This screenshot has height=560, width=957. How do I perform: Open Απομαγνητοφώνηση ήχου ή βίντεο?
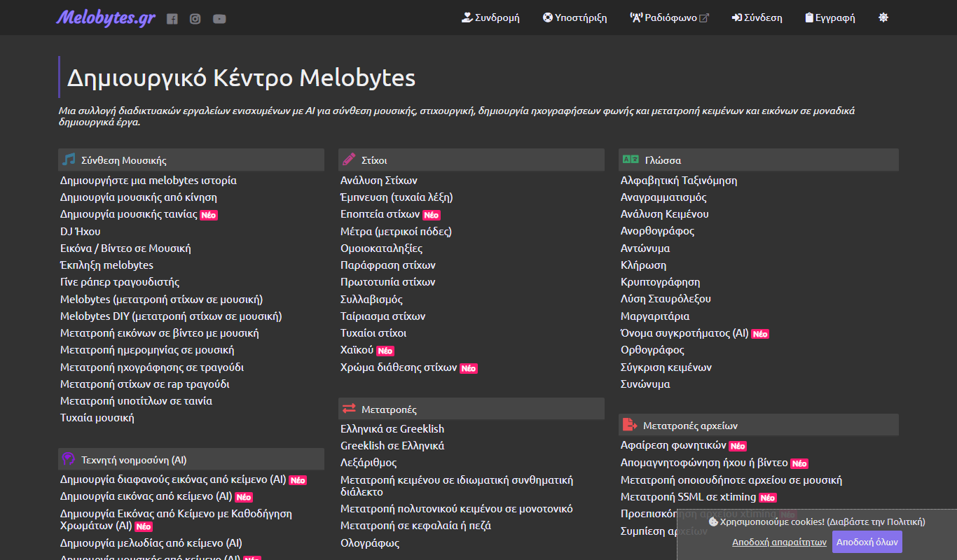(x=704, y=463)
